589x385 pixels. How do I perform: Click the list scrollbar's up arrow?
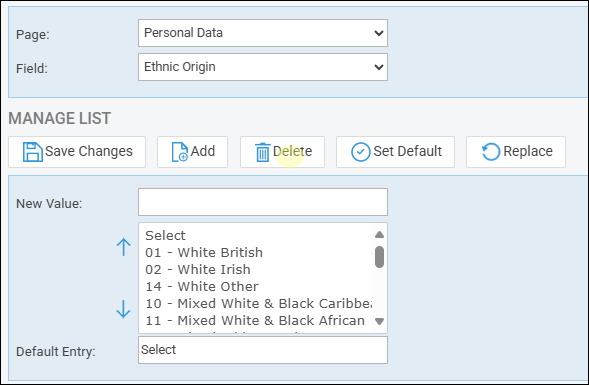click(x=379, y=235)
